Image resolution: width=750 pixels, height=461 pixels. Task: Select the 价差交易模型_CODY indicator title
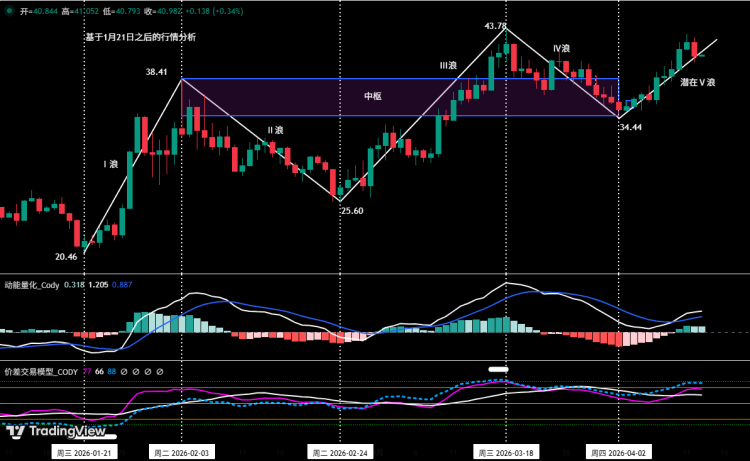(40, 372)
